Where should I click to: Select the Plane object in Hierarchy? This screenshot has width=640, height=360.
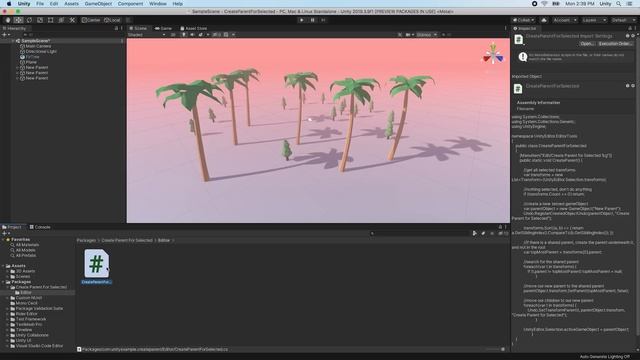pos(31,62)
